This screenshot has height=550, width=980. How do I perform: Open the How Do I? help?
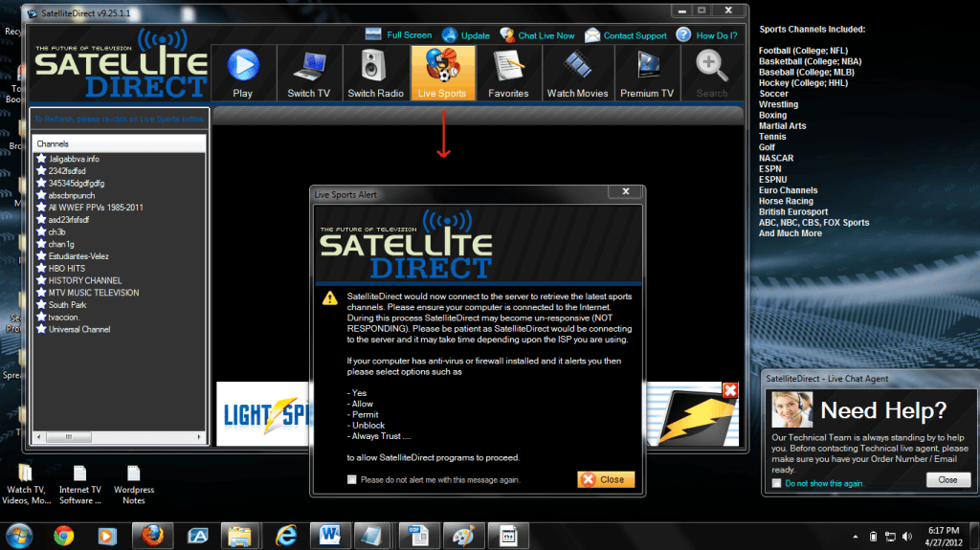pos(707,35)
